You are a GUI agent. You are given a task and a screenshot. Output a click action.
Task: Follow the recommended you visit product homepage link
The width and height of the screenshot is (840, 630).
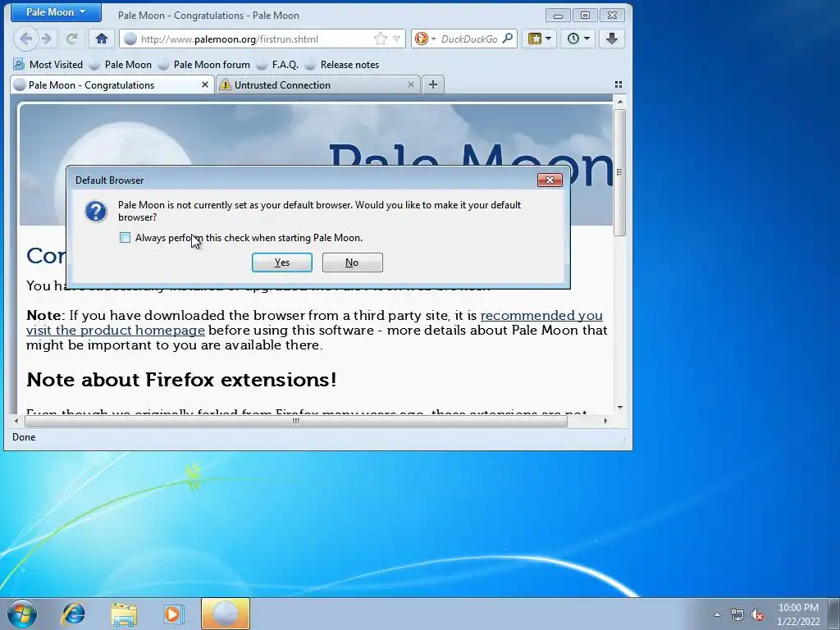click(314, 322)
